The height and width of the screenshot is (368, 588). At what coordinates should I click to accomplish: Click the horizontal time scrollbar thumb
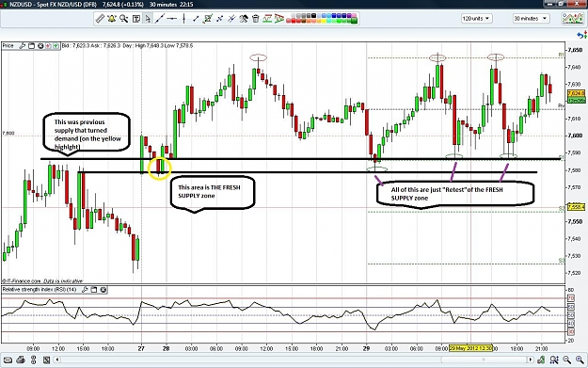tap(484, 360)
